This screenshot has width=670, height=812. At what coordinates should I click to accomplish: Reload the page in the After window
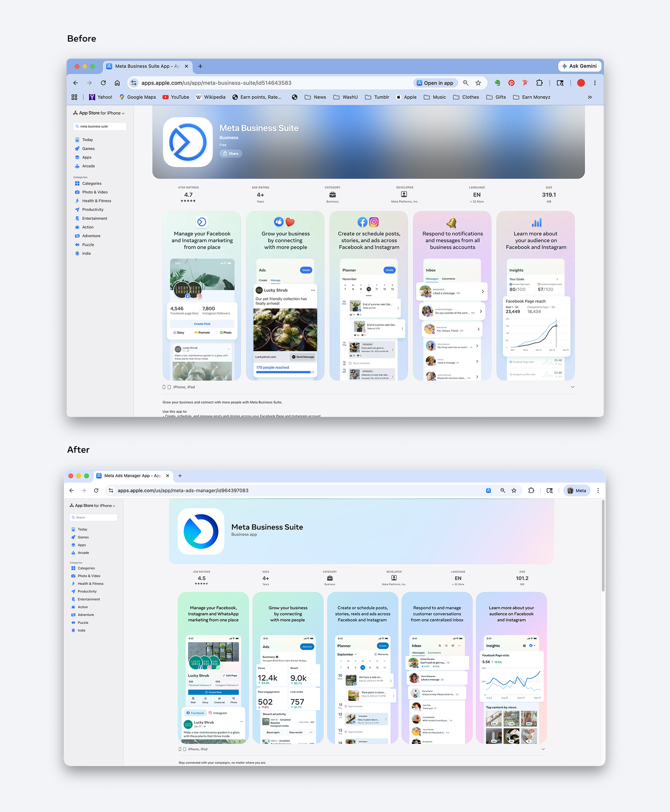[96, 491]
